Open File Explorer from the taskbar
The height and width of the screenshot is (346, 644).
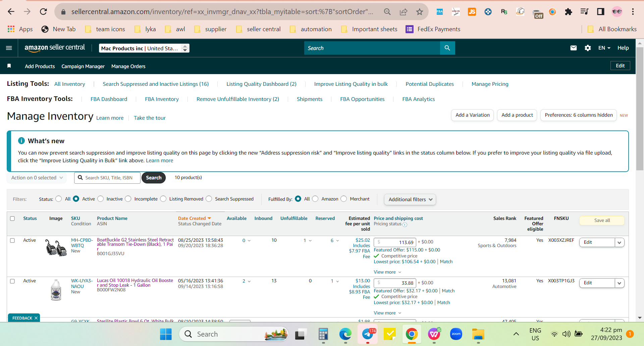coord(478,334)
